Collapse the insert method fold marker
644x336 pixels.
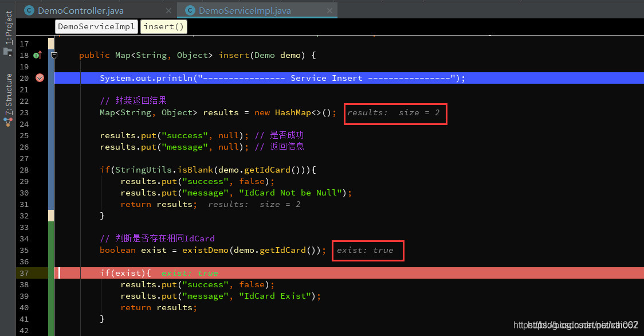[x=54, y=55]
